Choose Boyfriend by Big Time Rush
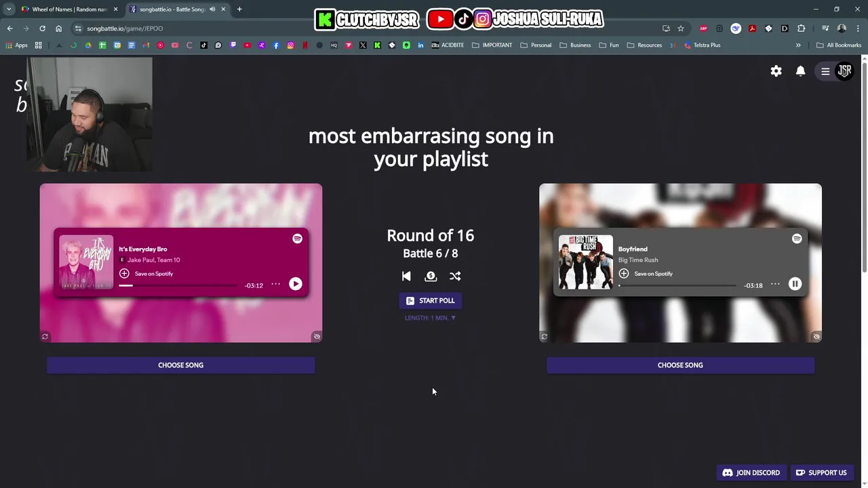Viewport: 868px width, 488px height. pos(680,365)
